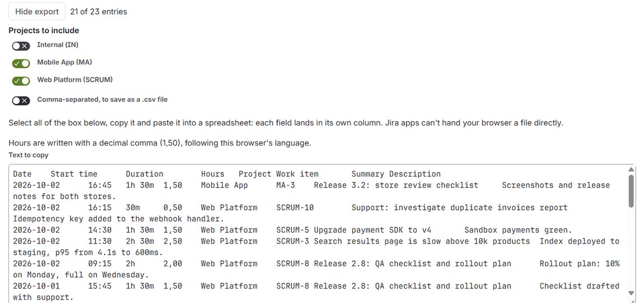Screen dimensions: 644x303
Task: Turn off the Web Platform (SCRUM) toggle
Action: [21, 81]
